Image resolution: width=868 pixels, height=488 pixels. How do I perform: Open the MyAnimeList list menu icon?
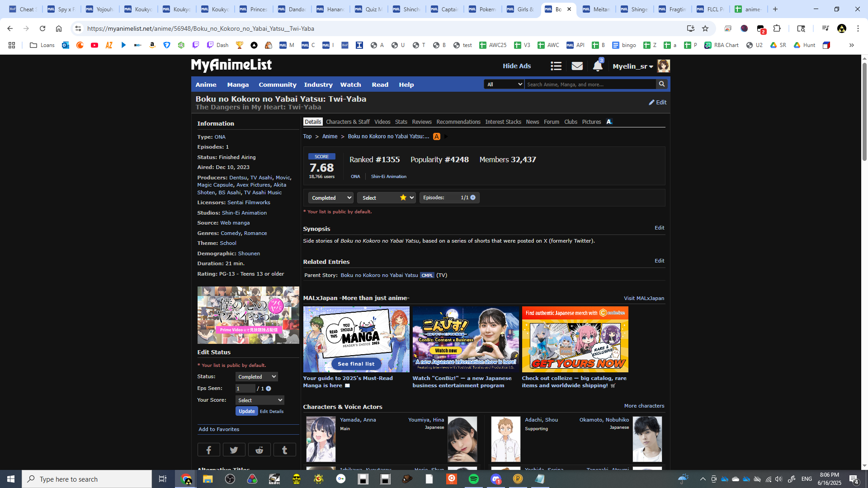click(x=556, y=66)
